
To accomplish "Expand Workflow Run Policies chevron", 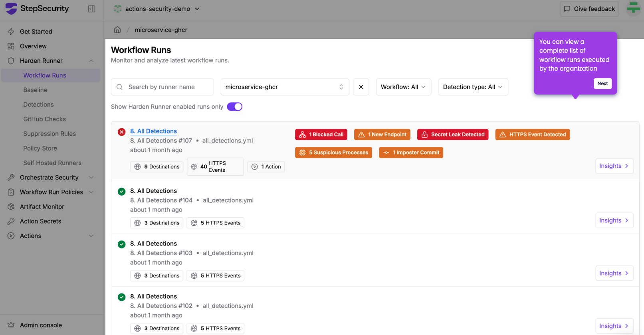I will click(91, 192).
